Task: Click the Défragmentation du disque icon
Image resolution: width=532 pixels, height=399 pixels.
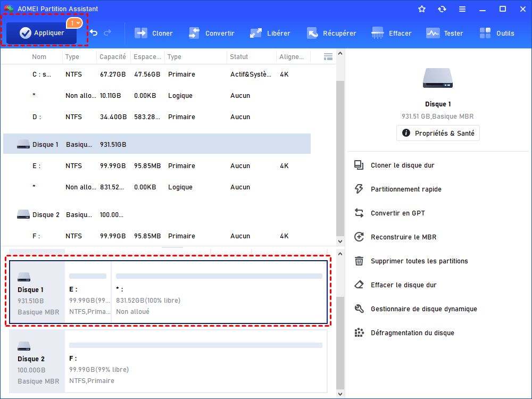Action: point(359,332)
